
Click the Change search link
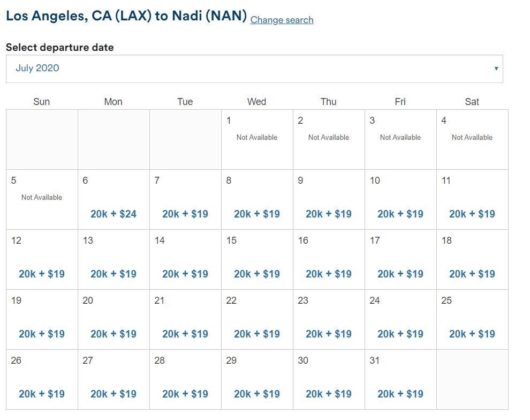pos(282,20)
